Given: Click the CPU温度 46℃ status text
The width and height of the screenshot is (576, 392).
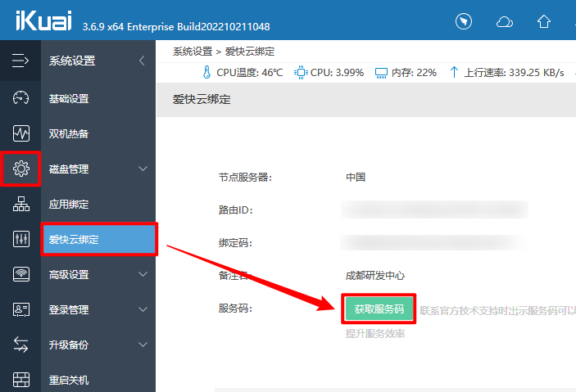Looking at the screenshot, I should [x=250, y=72].
